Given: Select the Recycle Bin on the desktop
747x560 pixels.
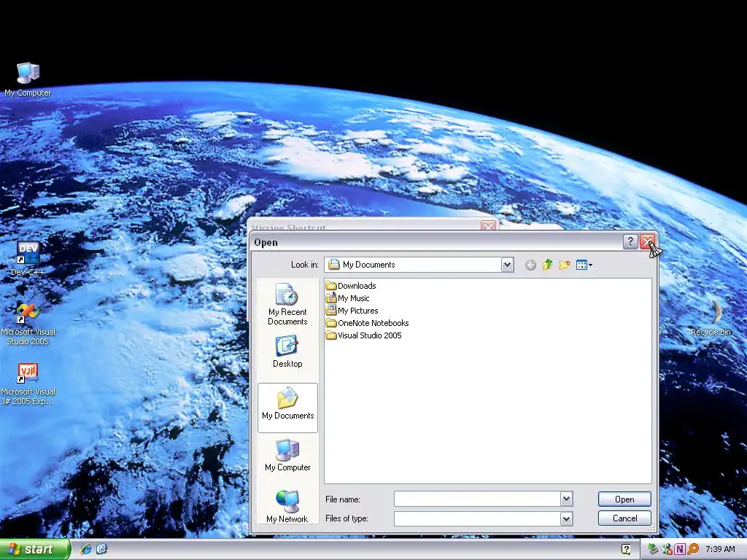Looking at the screenshot, I should click(x=711, y=318).
